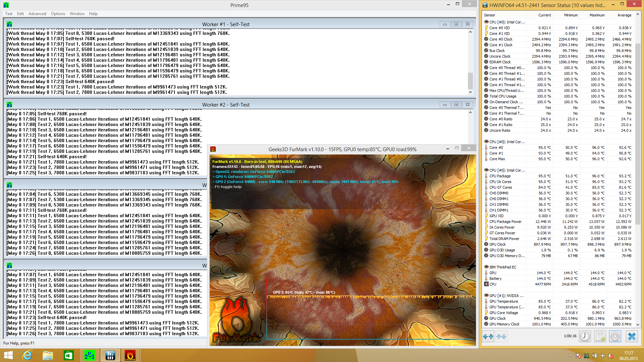The height and width of the screenshot is (362, 644).
Task: Switch to FurMark via its taskbar icon
Action: 130,355
